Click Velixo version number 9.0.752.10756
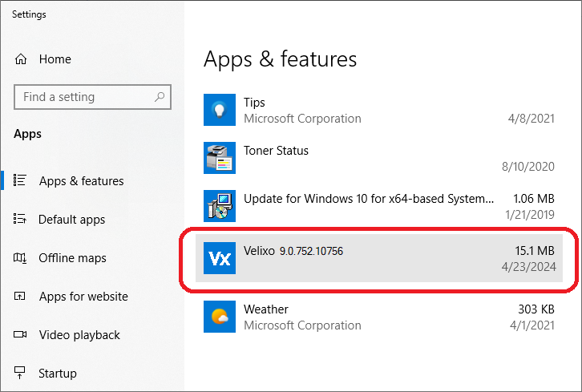 pos(311,251)
